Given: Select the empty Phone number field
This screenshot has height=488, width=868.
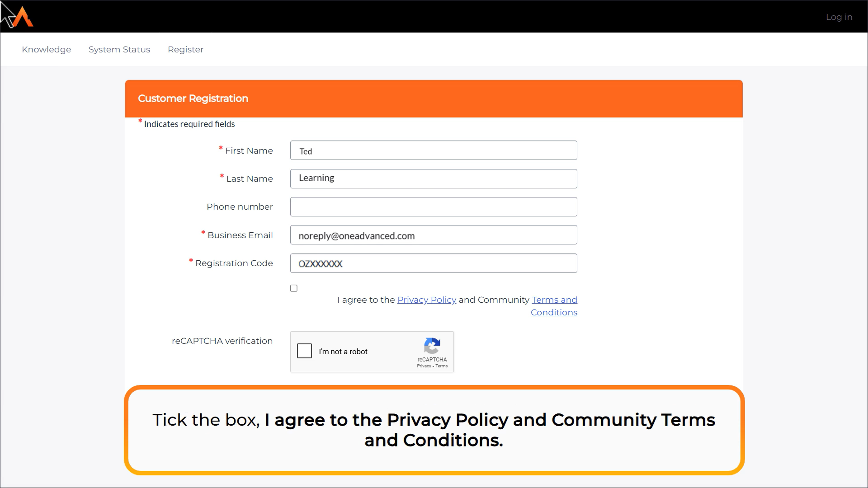Looking at the screenshot, I should [x=433, y=207].
